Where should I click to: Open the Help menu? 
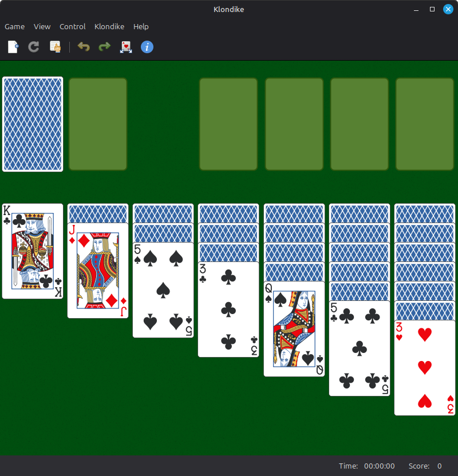point(141,27)
